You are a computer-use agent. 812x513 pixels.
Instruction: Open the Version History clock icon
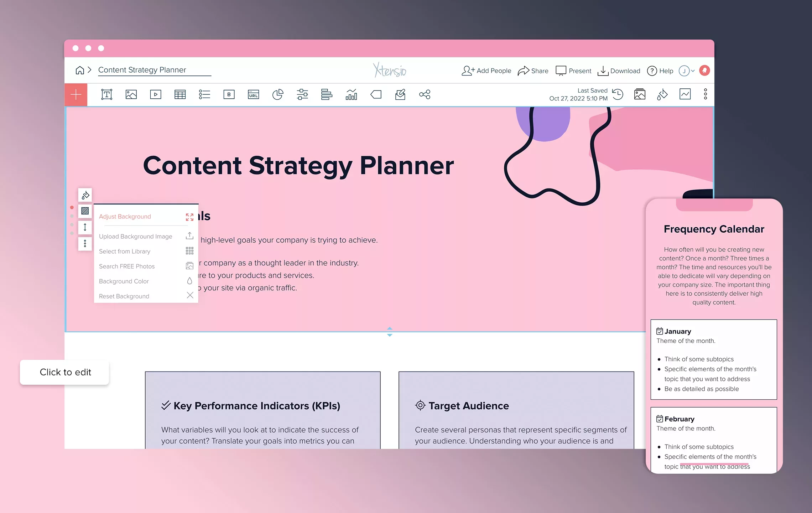click(x=618, y=94)
